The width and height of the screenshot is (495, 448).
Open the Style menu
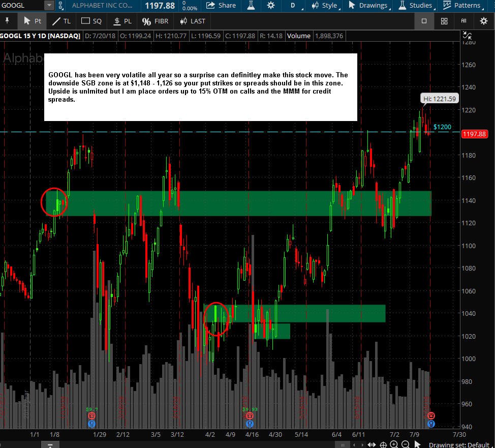(x=325, y=6)
